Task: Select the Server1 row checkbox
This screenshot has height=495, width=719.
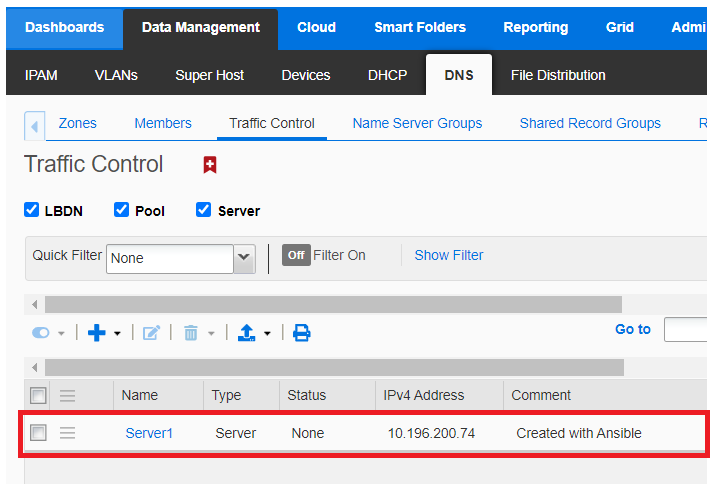Action: [x=38, y=433]
